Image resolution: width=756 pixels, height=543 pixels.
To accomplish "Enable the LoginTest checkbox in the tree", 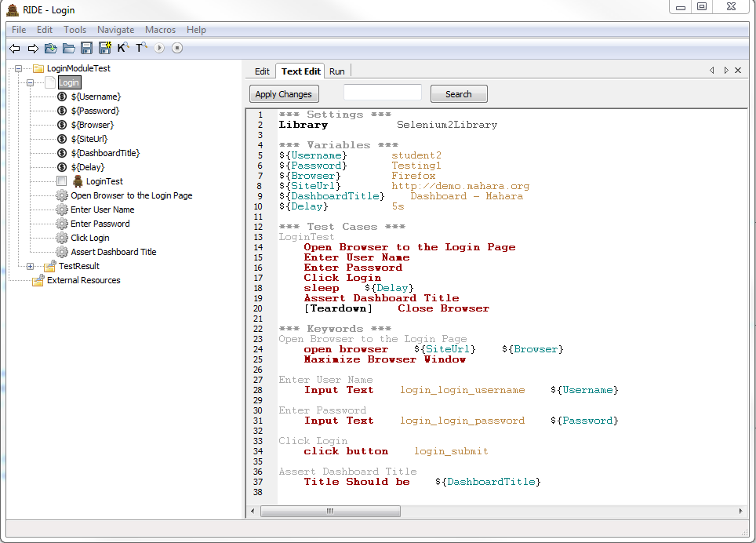I will tap(62, 181).
